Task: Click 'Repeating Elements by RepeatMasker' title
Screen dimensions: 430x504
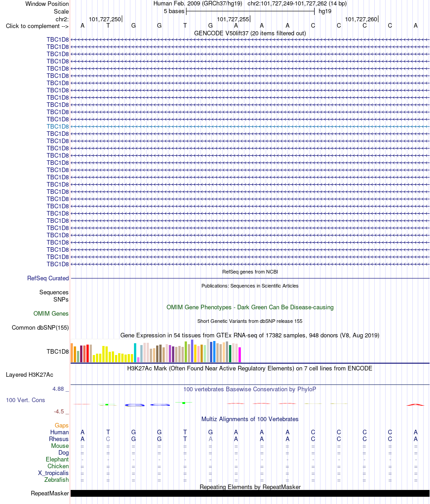Action: (250, 487)
